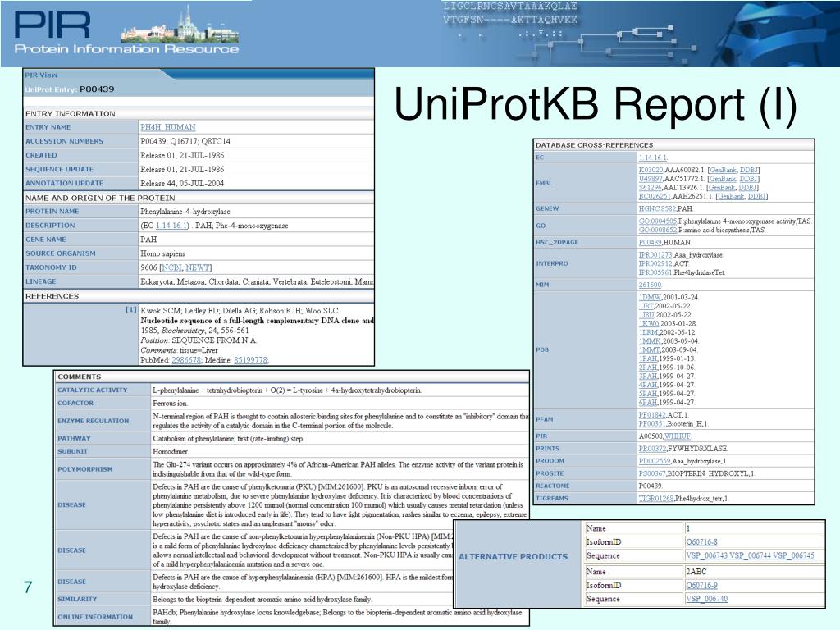The width and height of the screenshot is (840, 630).
Task: Open isoform ID O60716-8
Action: point(702,542)
